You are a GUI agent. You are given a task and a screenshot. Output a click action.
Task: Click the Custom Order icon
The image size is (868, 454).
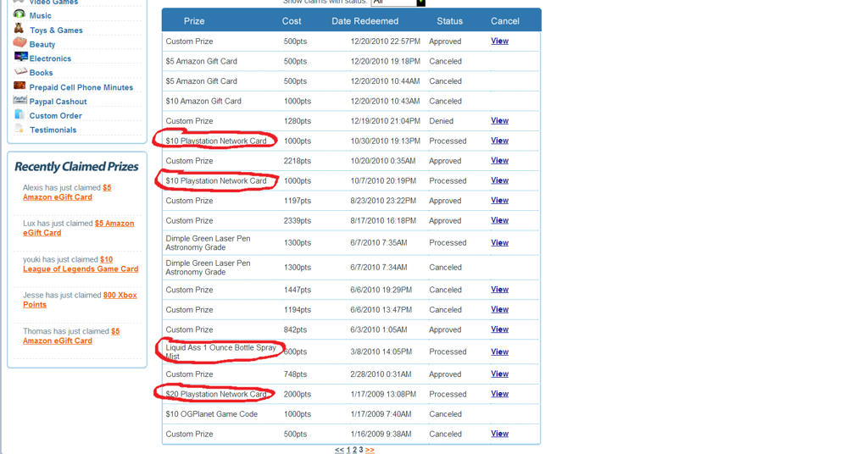point(19,115)
